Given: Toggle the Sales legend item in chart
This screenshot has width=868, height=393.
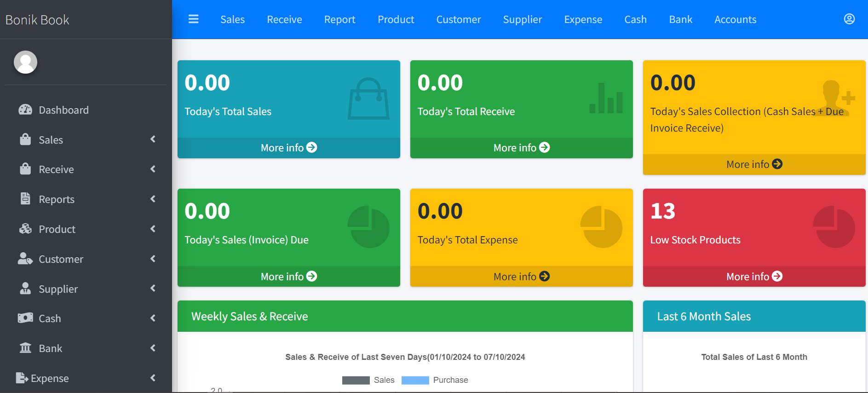Looking at the screenshot, I should click(368, 380).
